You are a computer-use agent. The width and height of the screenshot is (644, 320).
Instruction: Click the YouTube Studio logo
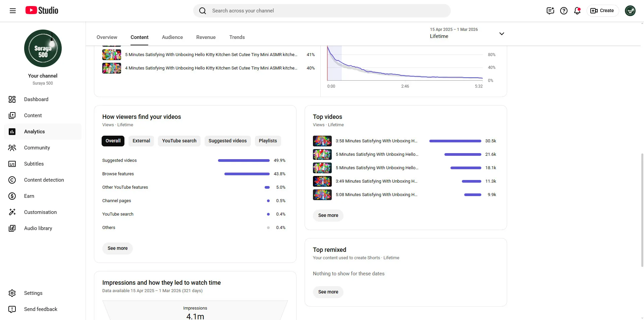click(x=42, y=10)
